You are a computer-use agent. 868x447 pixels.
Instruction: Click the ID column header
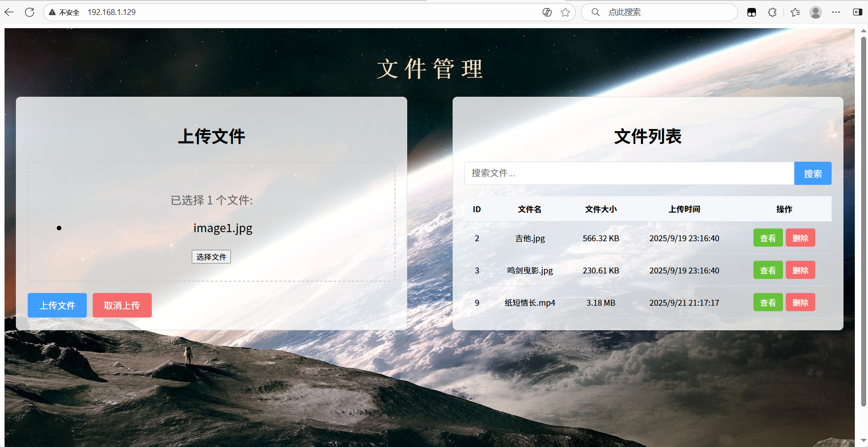point(477,209)
